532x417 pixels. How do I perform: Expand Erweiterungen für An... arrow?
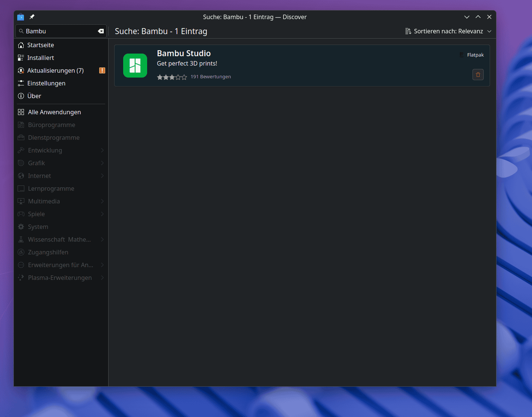point(102,265)
